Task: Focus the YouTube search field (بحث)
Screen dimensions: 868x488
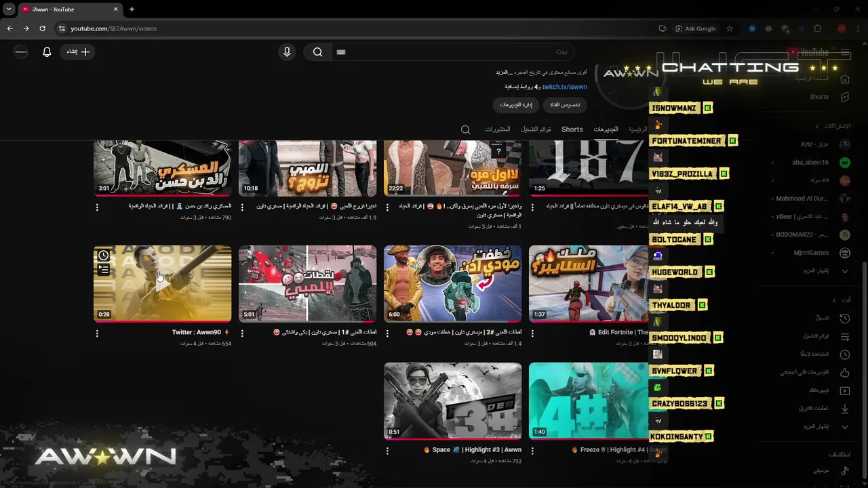Action: point(452,52)
